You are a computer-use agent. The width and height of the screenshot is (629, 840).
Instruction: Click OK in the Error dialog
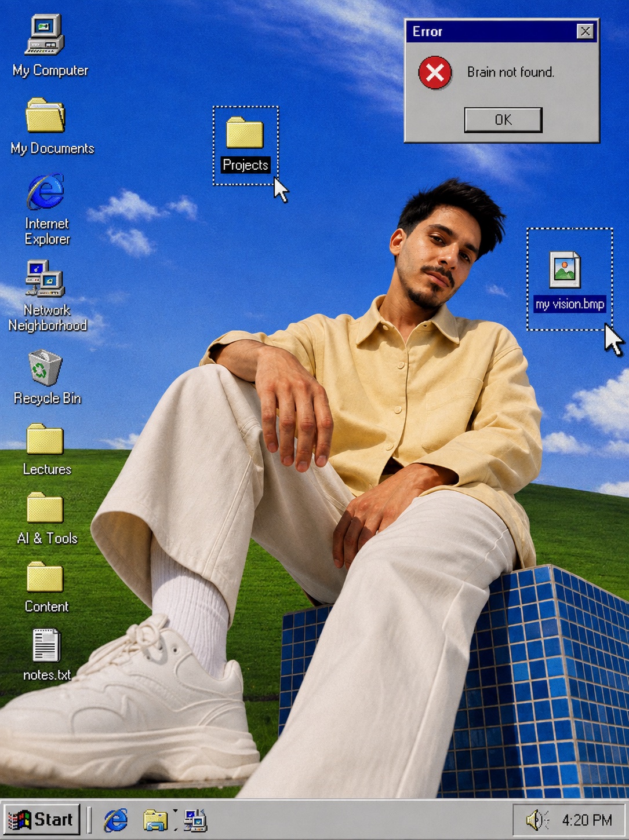pyautogui.click(x=503, y=120)
